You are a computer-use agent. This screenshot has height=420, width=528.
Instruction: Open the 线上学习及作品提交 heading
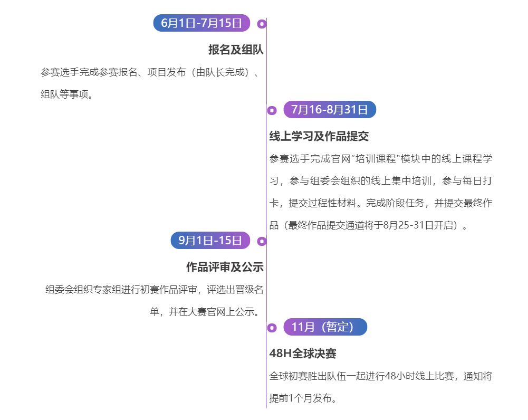(x=319, y=136)
